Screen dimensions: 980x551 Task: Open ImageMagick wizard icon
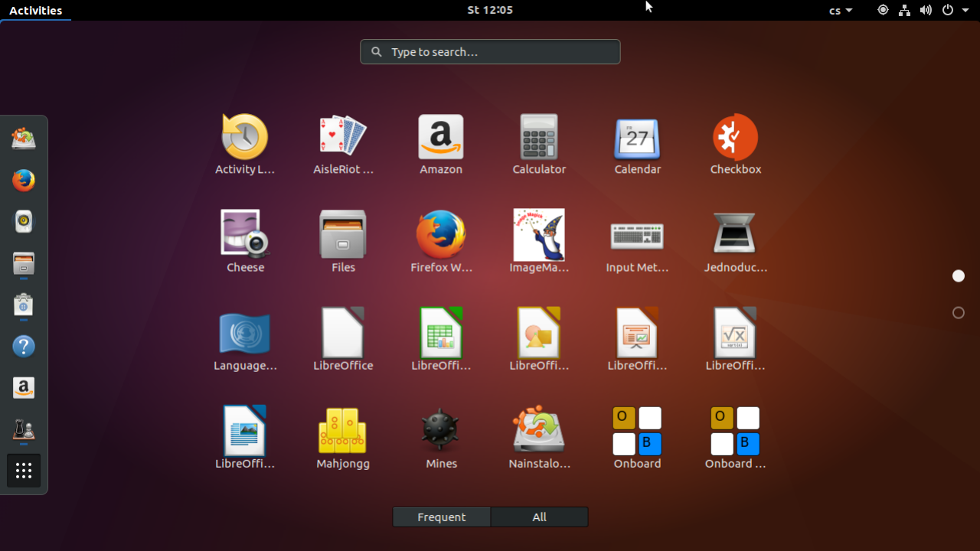(x=539, y=243)
